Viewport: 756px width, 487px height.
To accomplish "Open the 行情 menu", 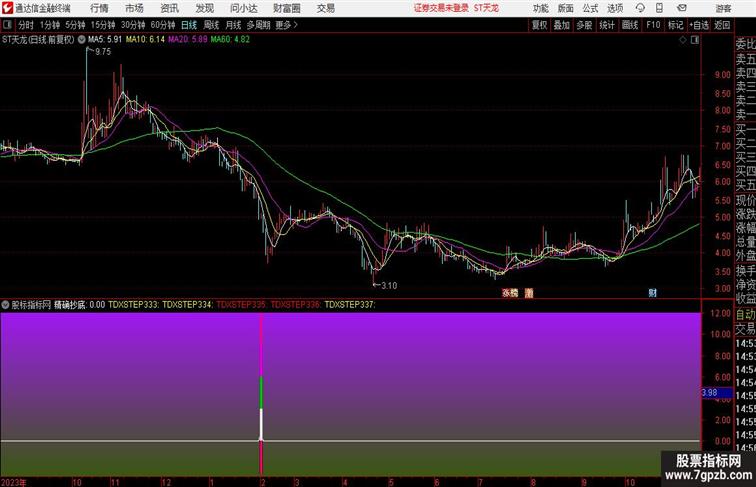I will click(x=99, y=8).
